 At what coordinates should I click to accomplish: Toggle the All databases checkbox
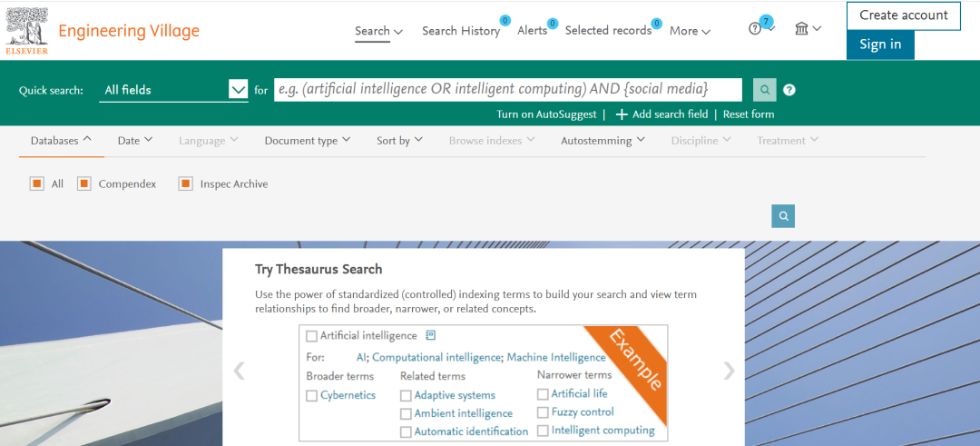click(36, 183)
